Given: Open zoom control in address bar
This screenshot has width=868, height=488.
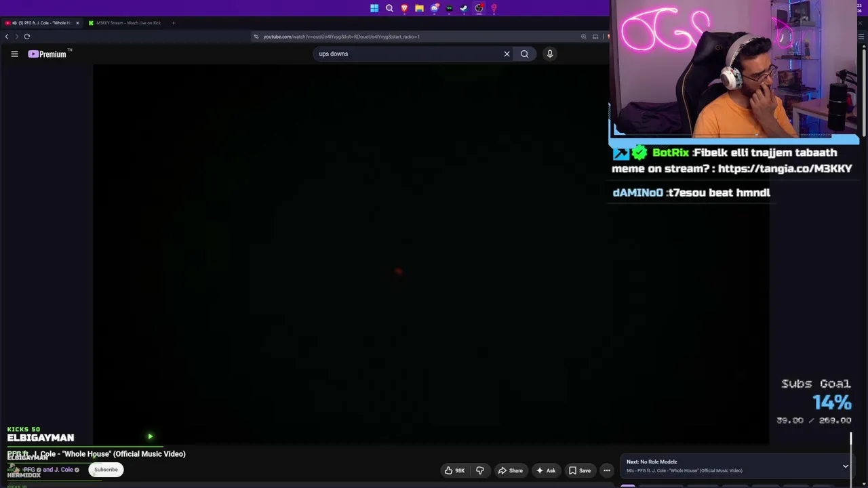Looking at the screenshot, I should (583, 37).
